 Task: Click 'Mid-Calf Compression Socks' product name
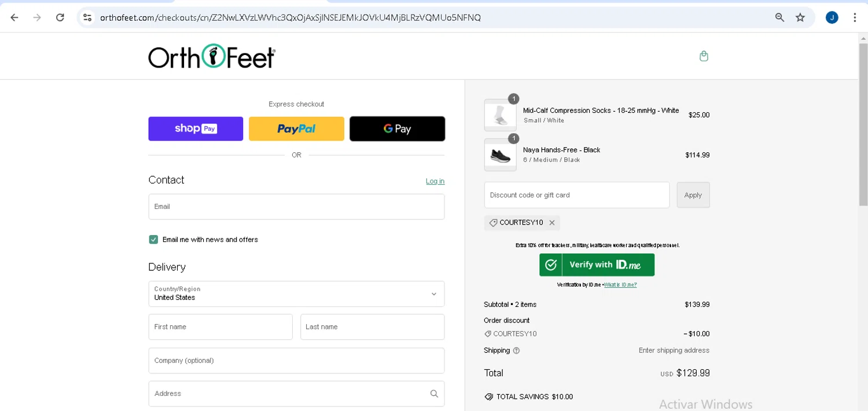(601, 111)
